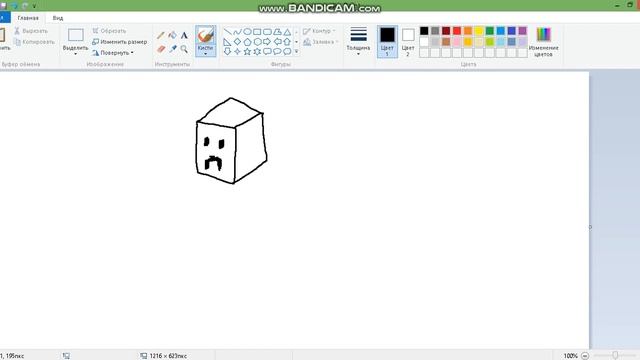Pick the yellow palette swatch
640x360 pixels.
pos(479,31)
